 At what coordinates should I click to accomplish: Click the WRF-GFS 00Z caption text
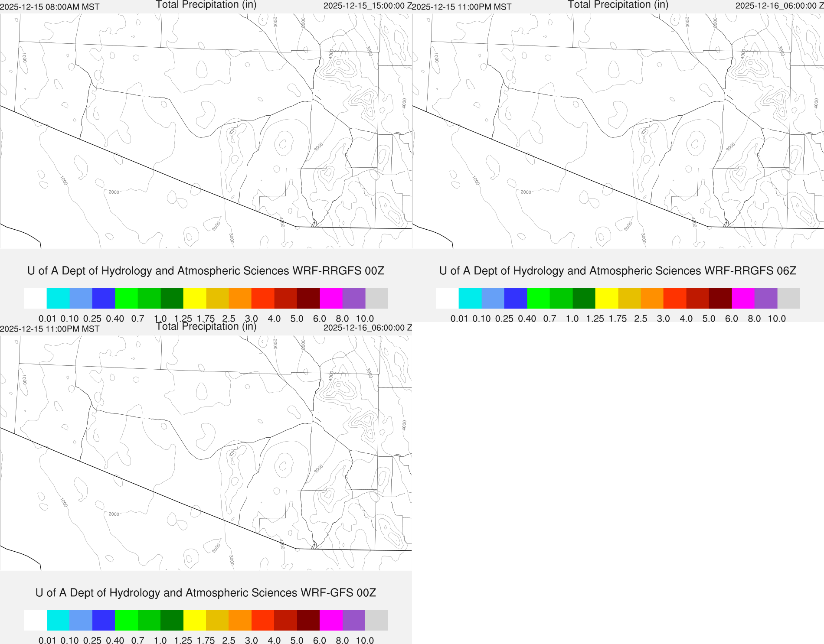206,593
